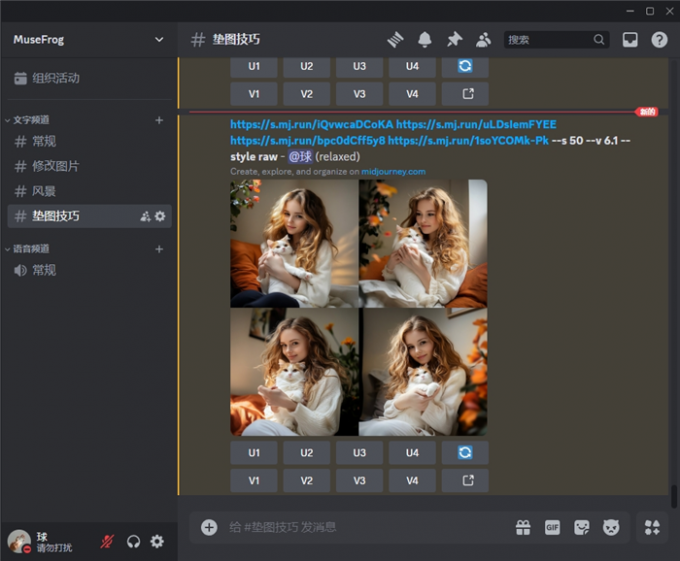Open the inbox icon
The width and height of the screenshot is (680, 561).
click(630, 40)
